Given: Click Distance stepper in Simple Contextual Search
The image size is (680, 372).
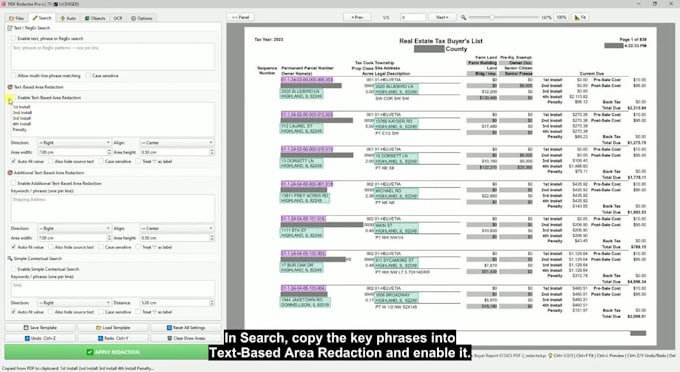Looking at the screenshot, I should (x=212, y=303).
